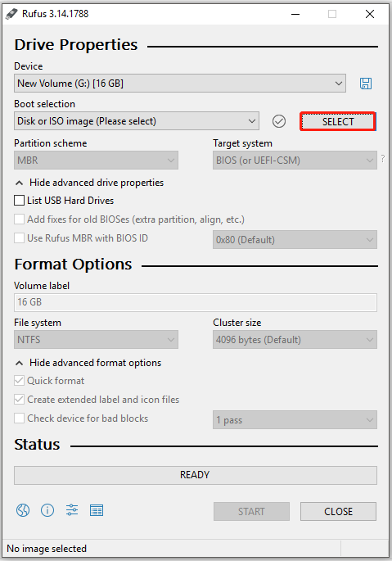The height and width of the screenshot is (561, 392).
Task: Collapse Hide advanced drive properties
Action: 89,183
